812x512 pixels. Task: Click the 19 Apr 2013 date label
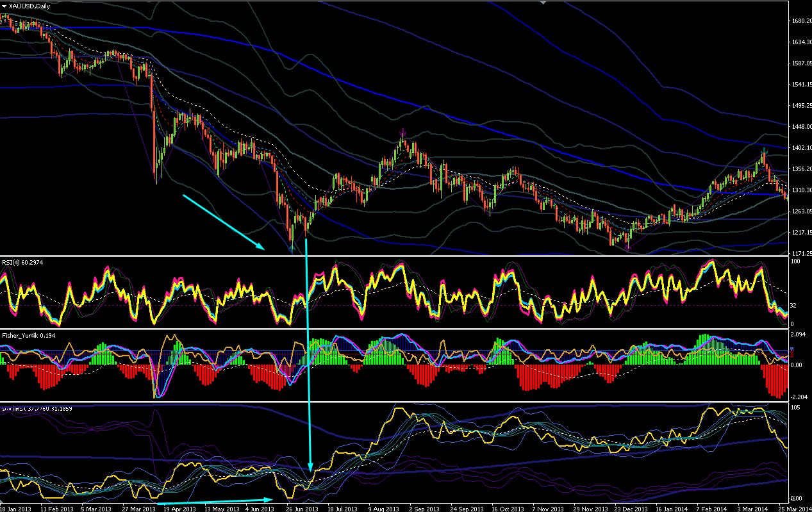179,508
